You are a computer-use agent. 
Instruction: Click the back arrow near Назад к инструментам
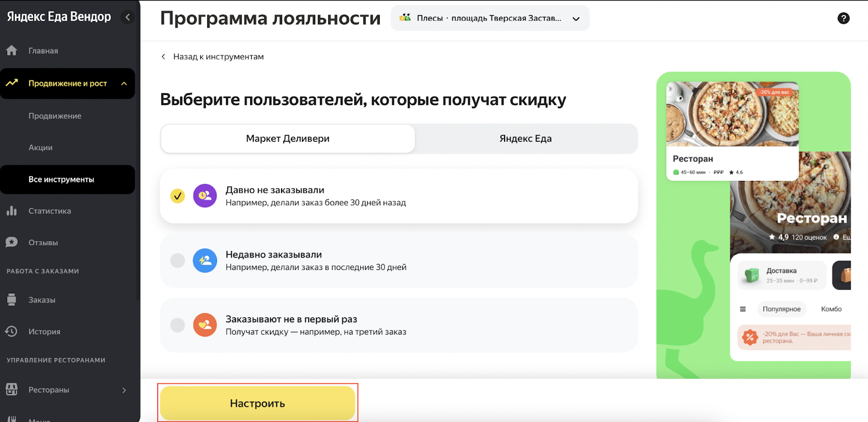[x=163, y=56]
